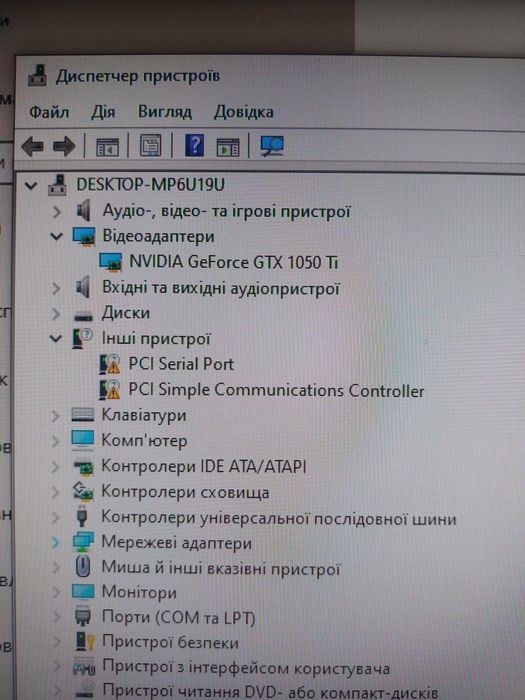Screen dimensions: 525x700
Task: Click the speaker icon for Аудіо-, відео- та ігрові
Action: point(83,210)
